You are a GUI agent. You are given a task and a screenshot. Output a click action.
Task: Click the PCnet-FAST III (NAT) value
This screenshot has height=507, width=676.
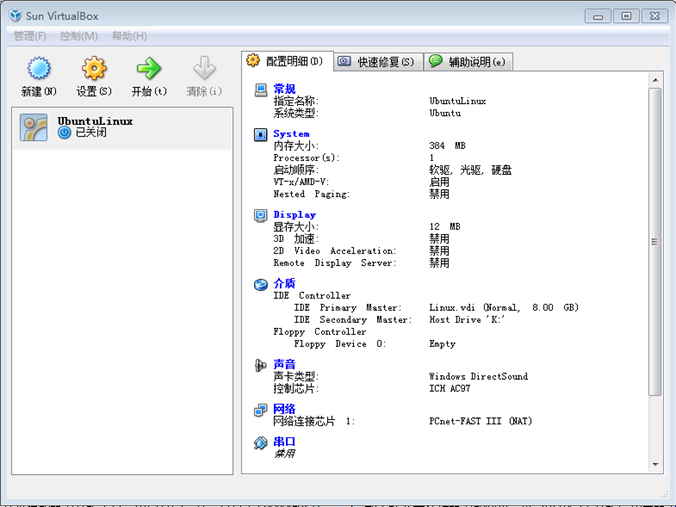481,421
